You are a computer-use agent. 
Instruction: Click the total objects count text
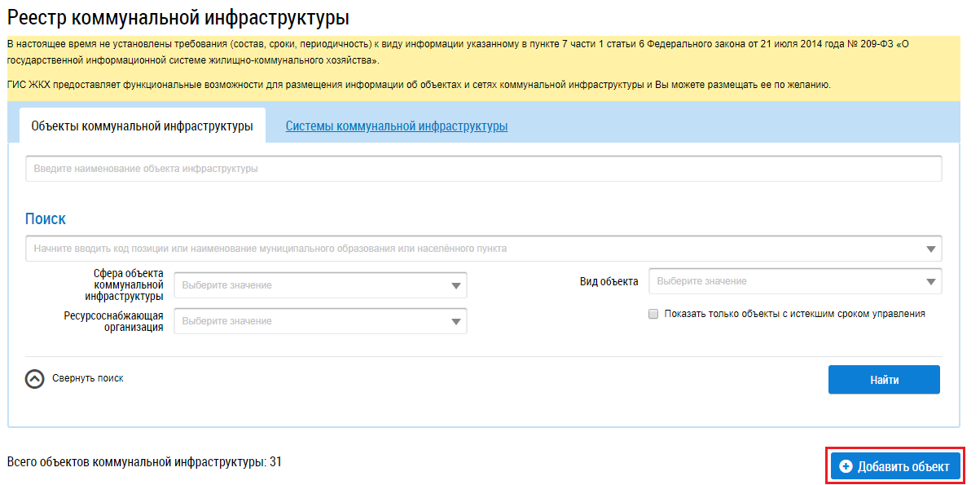[x=144, y=462]
